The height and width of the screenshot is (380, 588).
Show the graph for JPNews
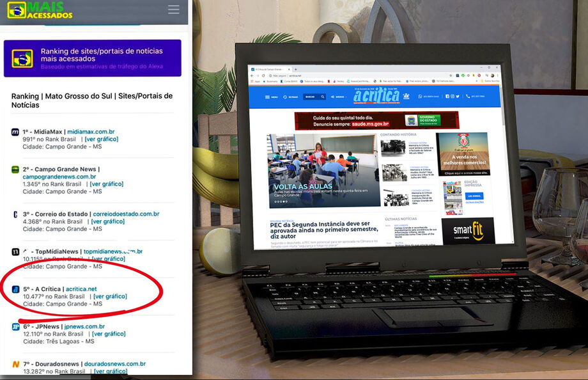[x=109, y=334]
